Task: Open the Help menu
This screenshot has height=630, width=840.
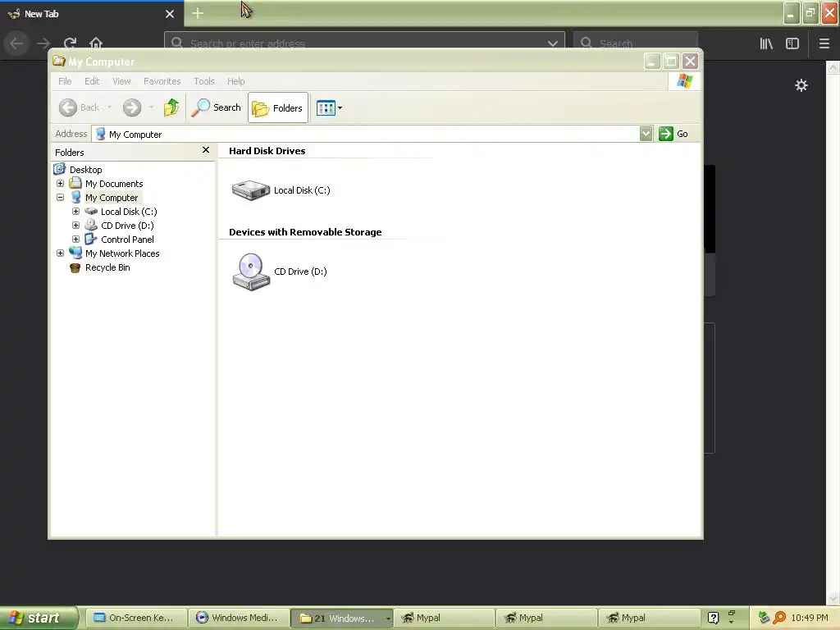Action: [x=235, y=81]
